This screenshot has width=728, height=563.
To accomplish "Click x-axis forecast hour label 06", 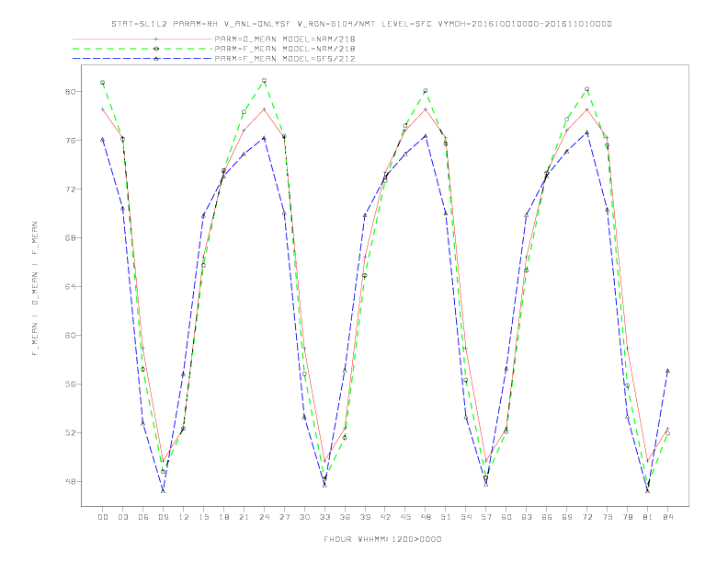I will [x=143, y=517].
